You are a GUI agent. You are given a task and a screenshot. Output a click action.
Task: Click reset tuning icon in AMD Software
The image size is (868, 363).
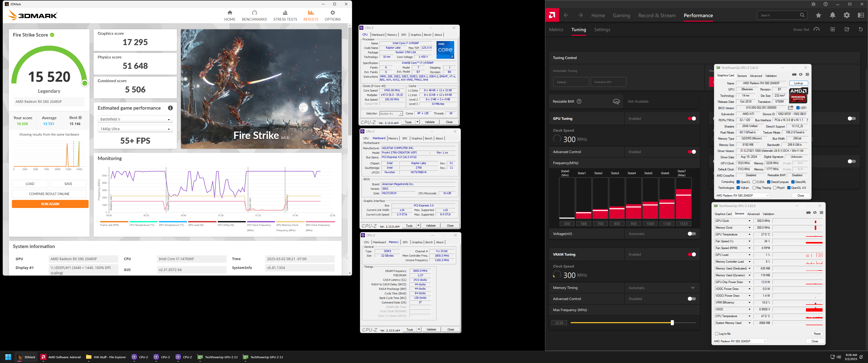(861, 29)
